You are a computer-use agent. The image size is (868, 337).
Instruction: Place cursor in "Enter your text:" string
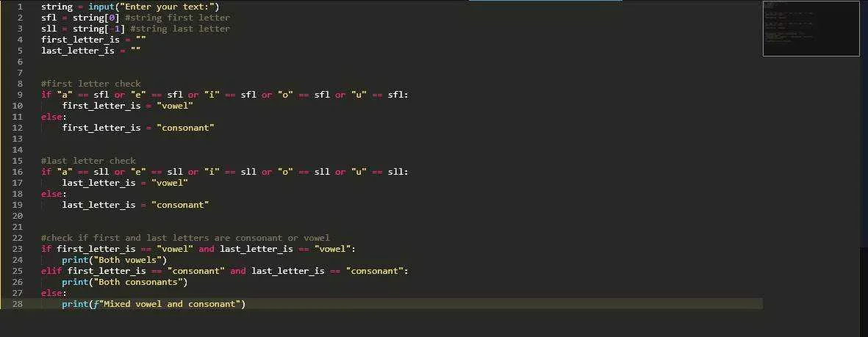pyautogui.click(x=167, y=7)
